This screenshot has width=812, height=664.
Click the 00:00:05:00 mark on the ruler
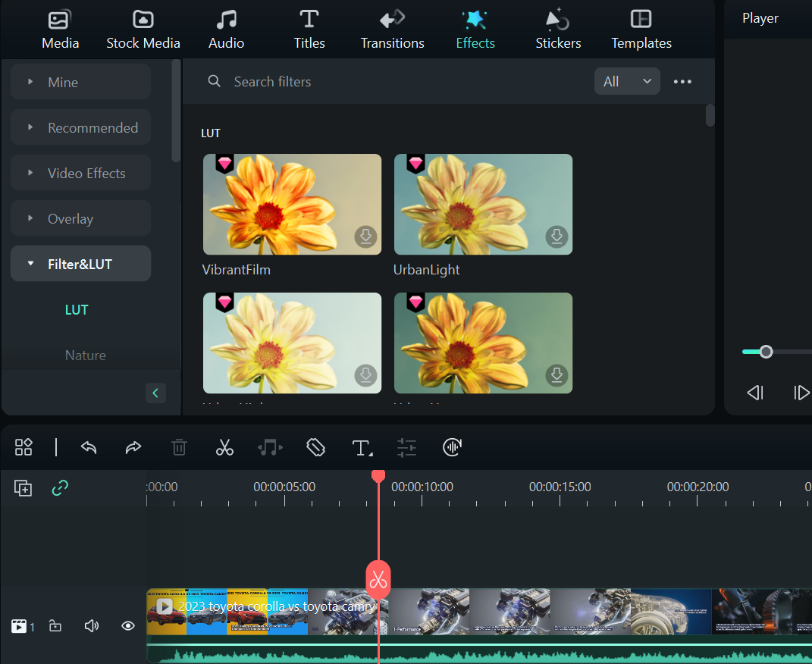(284, 487)
